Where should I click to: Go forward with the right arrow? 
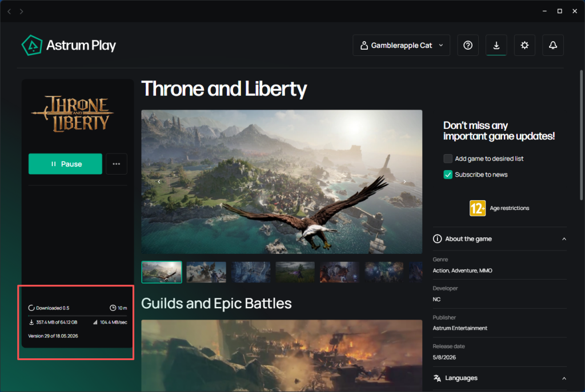[22, 11]
